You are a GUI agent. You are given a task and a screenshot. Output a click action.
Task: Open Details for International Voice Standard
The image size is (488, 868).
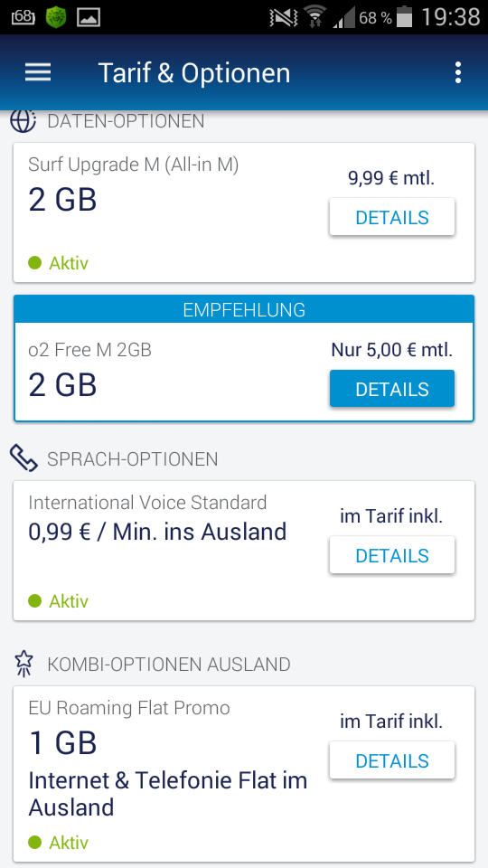coord(392,554)
